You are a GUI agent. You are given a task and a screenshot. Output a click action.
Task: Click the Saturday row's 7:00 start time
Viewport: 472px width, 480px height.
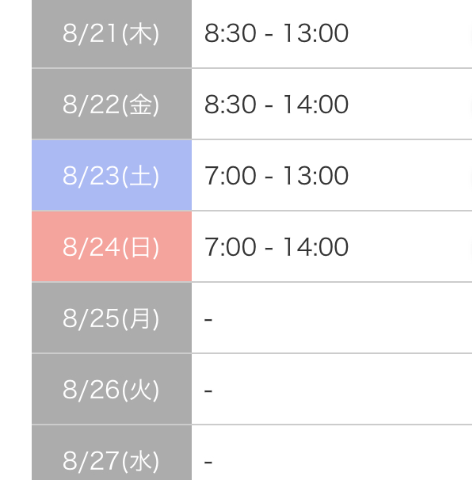tap(230, 176)
